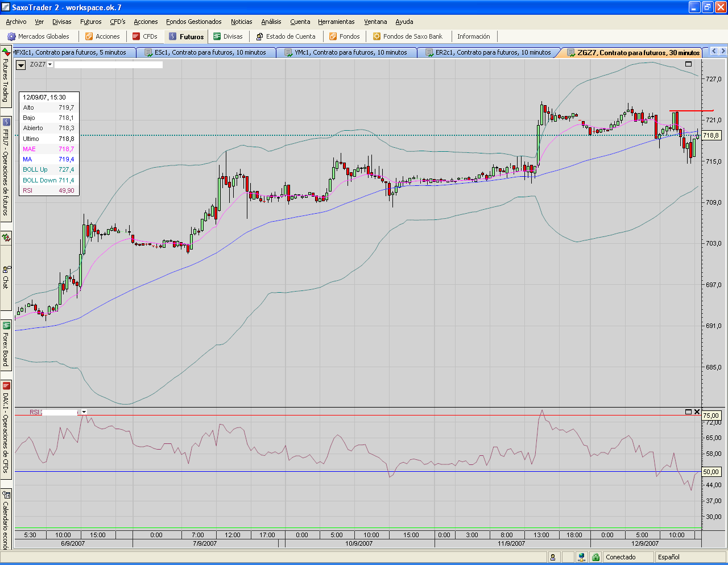Click the Fondos de Saxo Bank icon
728x565 pixels.
pyautogui.click(x=377, y=36)
